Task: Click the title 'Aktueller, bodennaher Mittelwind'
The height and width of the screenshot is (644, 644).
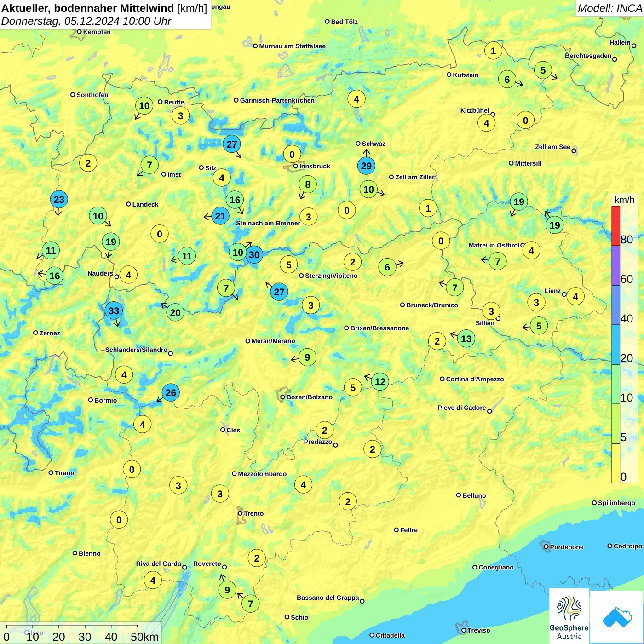Action: click(x=88, y=8)
